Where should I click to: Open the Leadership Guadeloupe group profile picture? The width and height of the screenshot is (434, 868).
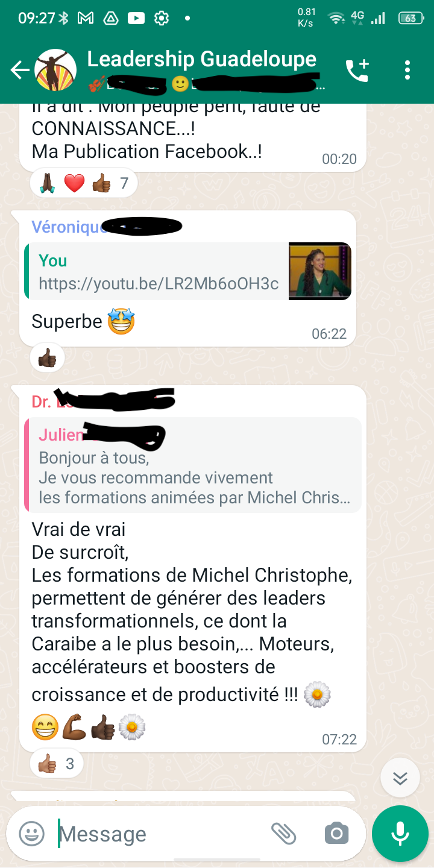point(55,71)
